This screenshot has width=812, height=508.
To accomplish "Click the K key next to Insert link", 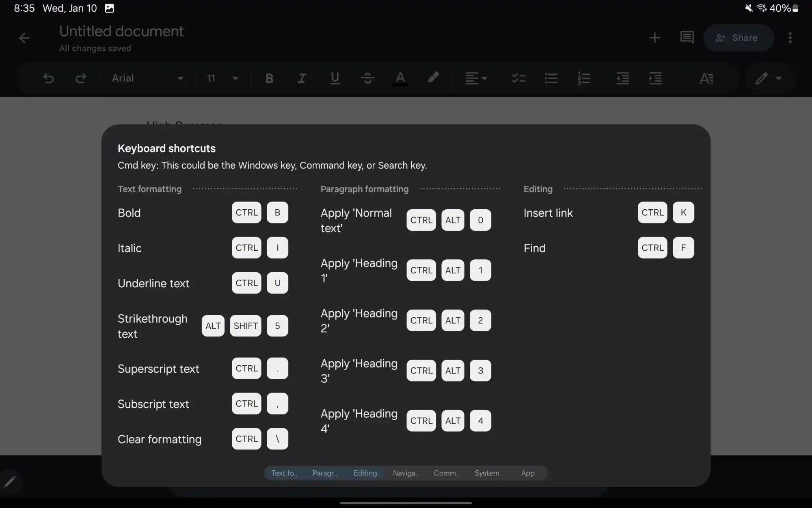I will point(683,213).
